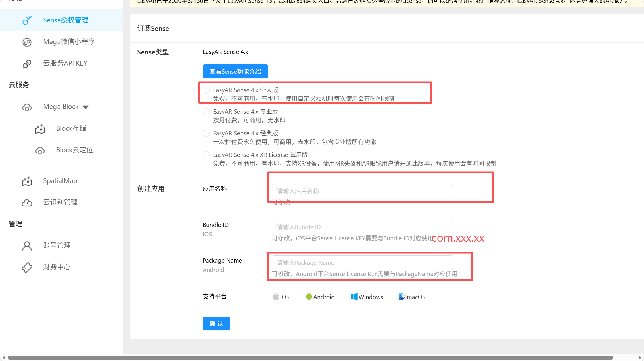Click the 云识别管理 cloud icon

point(27,203)
